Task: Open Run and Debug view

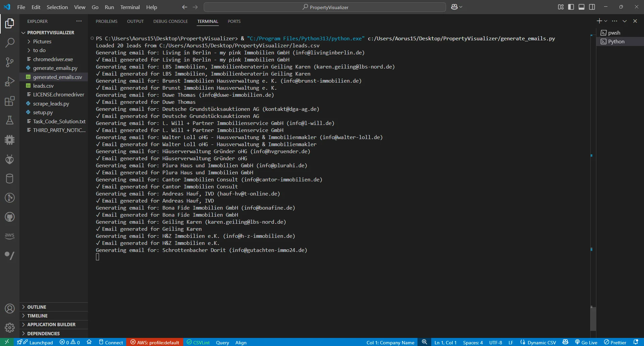Action: (x=10, y=82)
